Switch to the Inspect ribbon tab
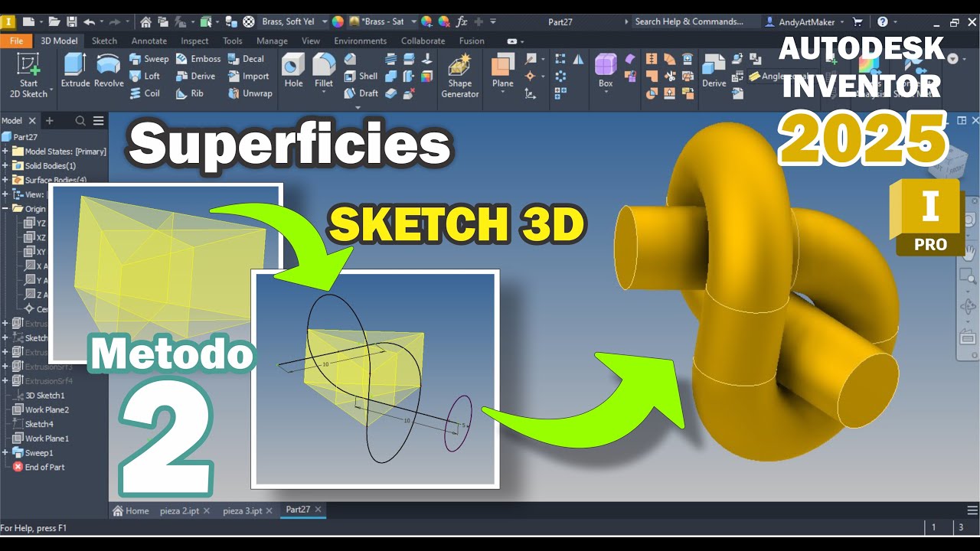Image resolution: width=980 pixels, height=551 pixels. pos(194,41)
